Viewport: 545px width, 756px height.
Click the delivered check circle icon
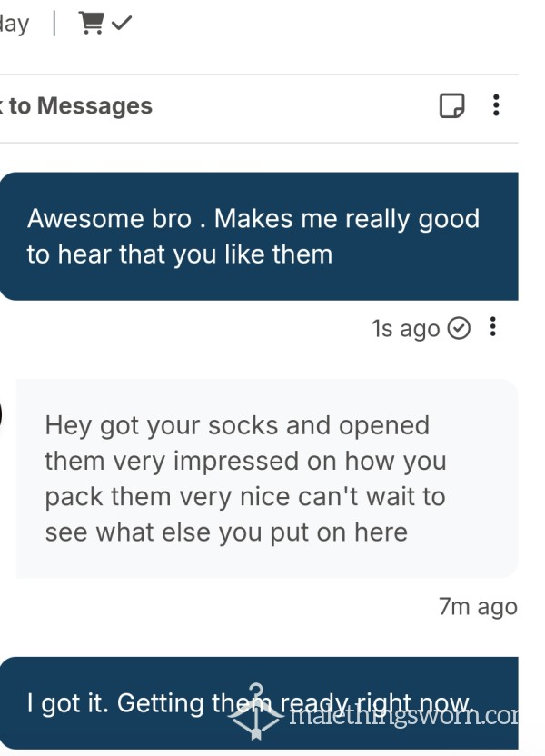tap(459, 329)
